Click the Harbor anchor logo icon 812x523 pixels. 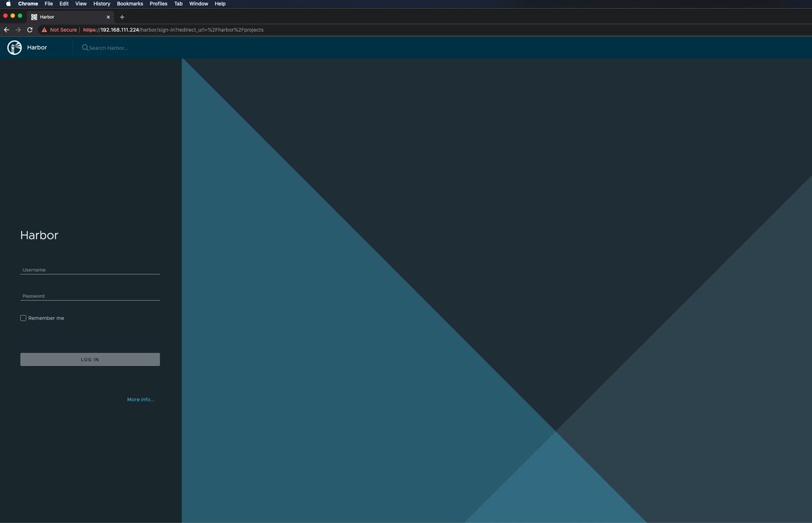pyautogui.click(x=15, y=47)
